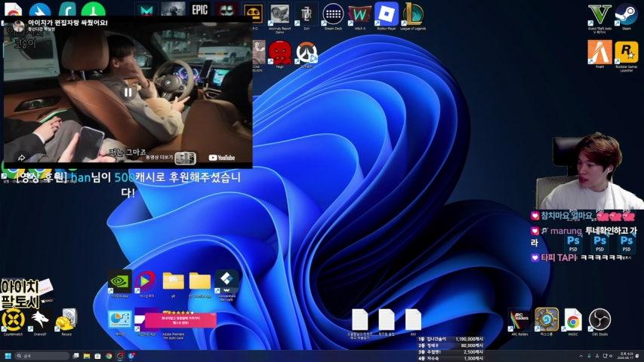
Task: Launch the Wondershare shortcut icon
Action: [x=226, y=281]
